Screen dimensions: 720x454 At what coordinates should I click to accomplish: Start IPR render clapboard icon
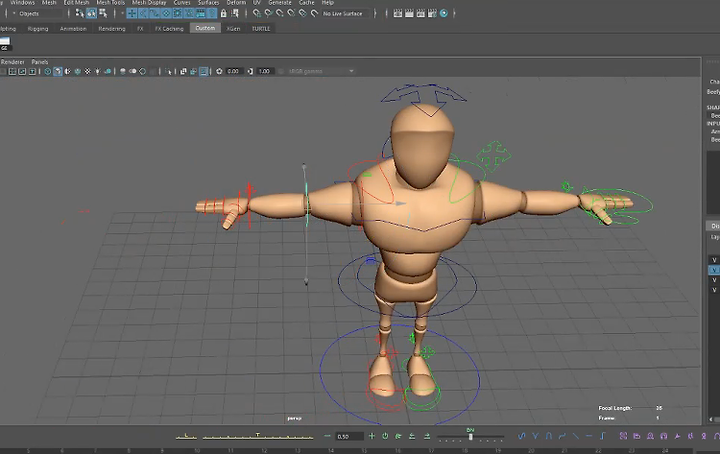point(421,13)
